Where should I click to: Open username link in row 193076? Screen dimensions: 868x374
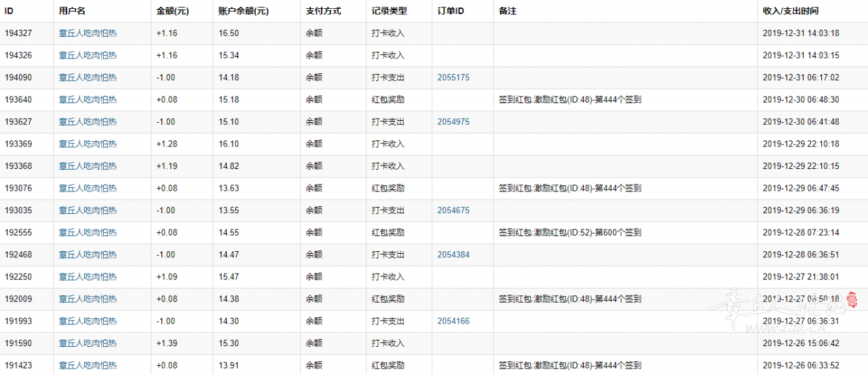click(x=88, y=188)
